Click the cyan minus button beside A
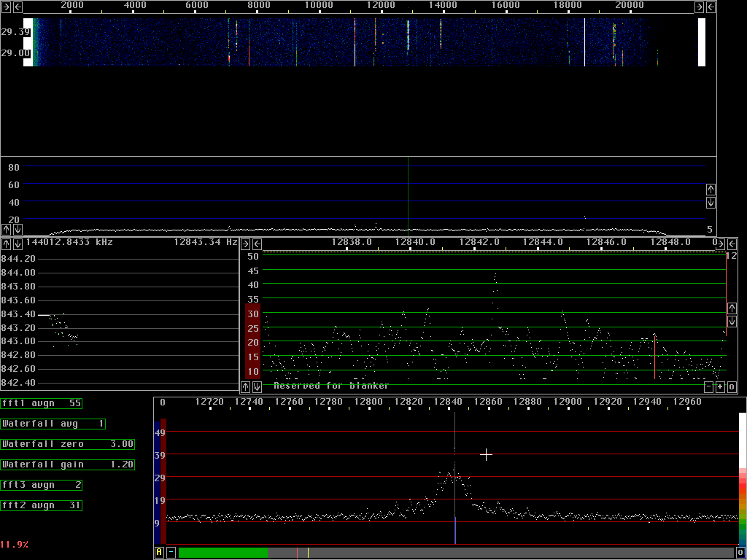This screenshot has width=747, height=560. (171, 553)
